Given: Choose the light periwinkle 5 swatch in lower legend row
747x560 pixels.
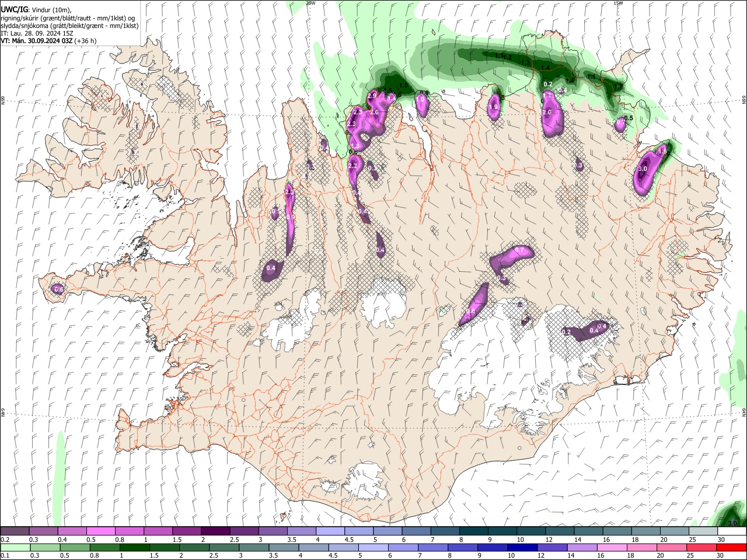Looking at the screenshot, I should (373, 548).
